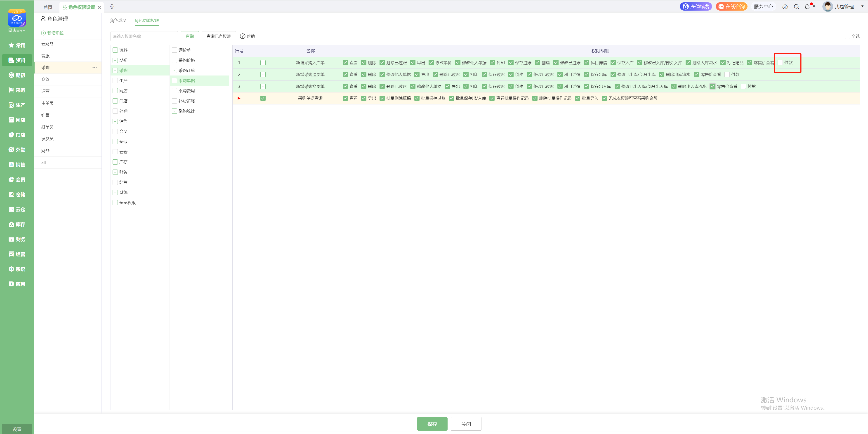Image resolution: width=868 pixels, height=434 pixels.
Task: Click the 网店ERP app logo
Action: click(17, 18)
